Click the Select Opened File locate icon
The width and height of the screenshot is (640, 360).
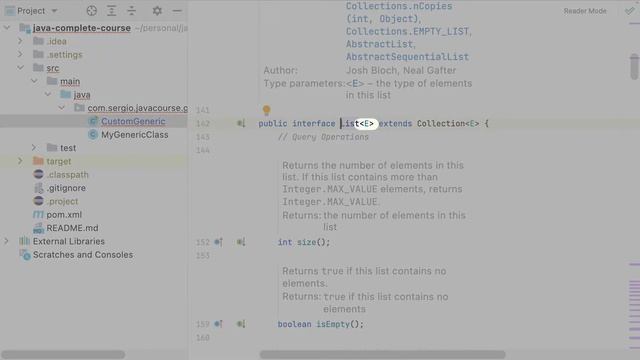tap(91, 11)
